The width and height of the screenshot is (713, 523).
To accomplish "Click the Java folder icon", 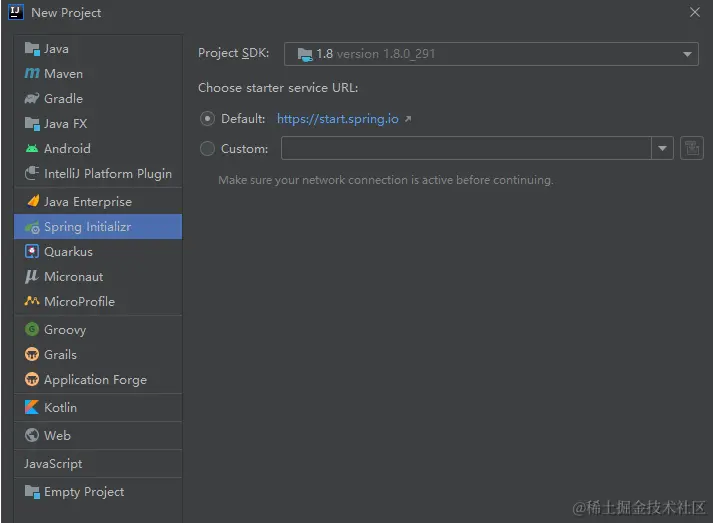I will pyautogui.click(x=32, y=49).
